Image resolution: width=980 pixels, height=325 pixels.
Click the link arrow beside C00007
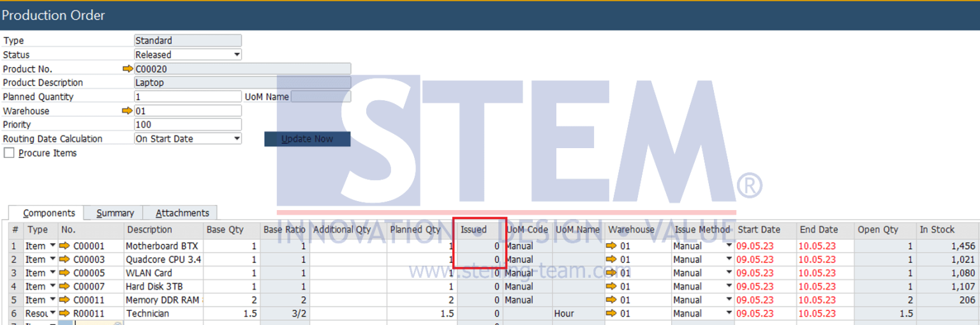(x=64, y=287)
